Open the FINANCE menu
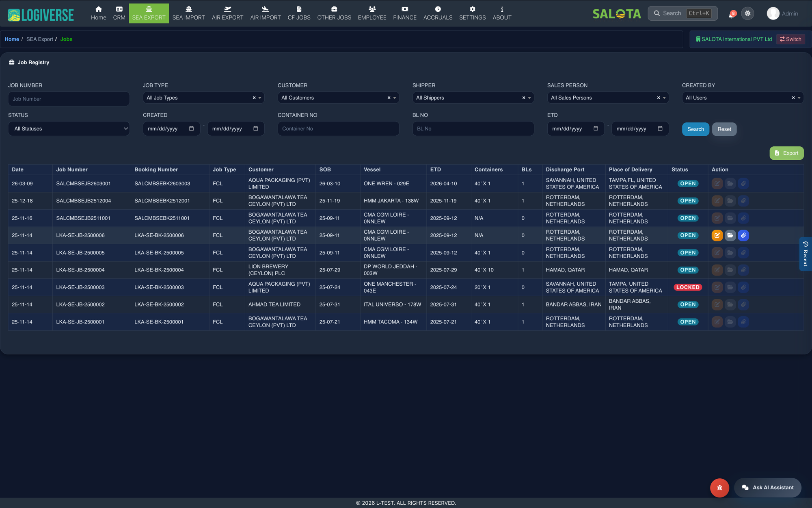 click(x=405, y=13)
